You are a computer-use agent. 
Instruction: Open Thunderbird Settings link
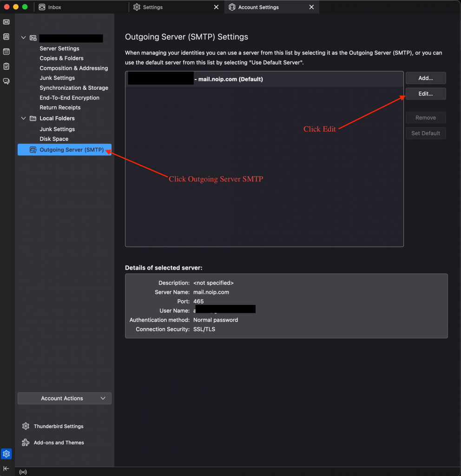pyautogui.click(x=59, y=426)
